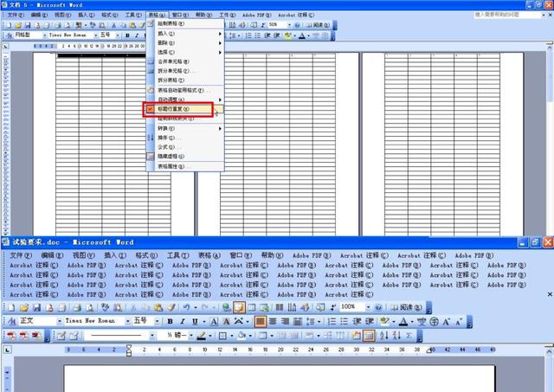Image resolution: width=554 pixels, height=392 pixels.
Task: Click the help question input field in upper window
Action: coord(507,15)
